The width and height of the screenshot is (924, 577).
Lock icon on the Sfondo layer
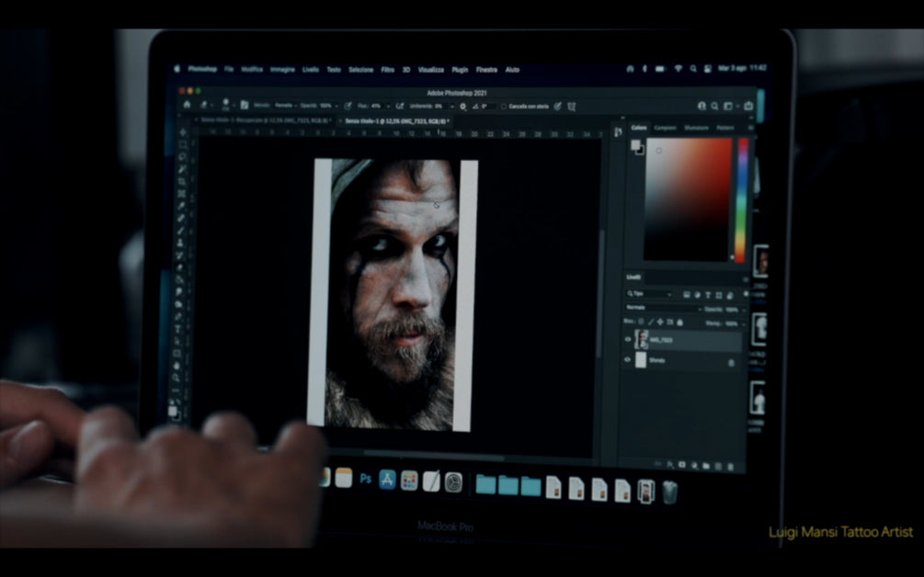point(731,362)
